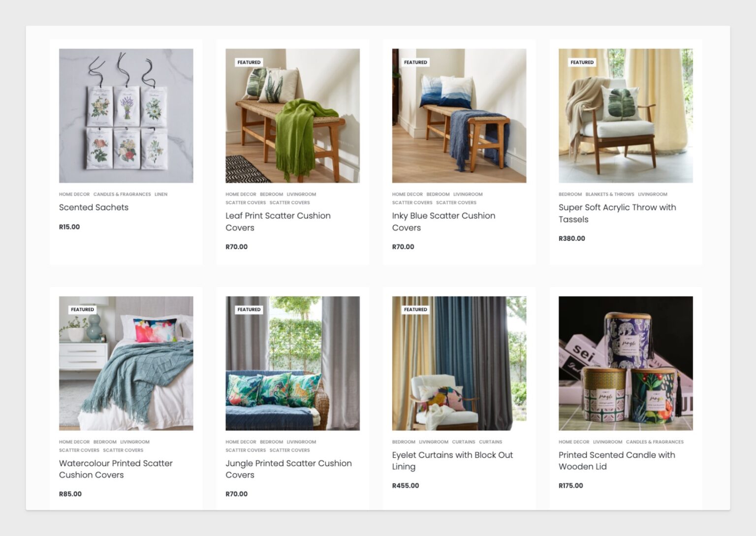Click the Printed Scented Candle with Wooden Lid title
756x536 pixels.
coord(617,461)
